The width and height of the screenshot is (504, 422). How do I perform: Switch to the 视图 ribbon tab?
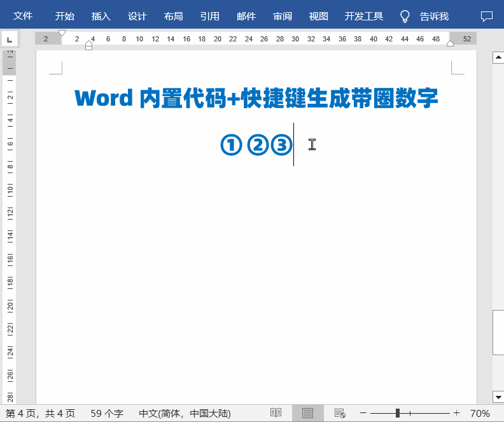[319, 16]
